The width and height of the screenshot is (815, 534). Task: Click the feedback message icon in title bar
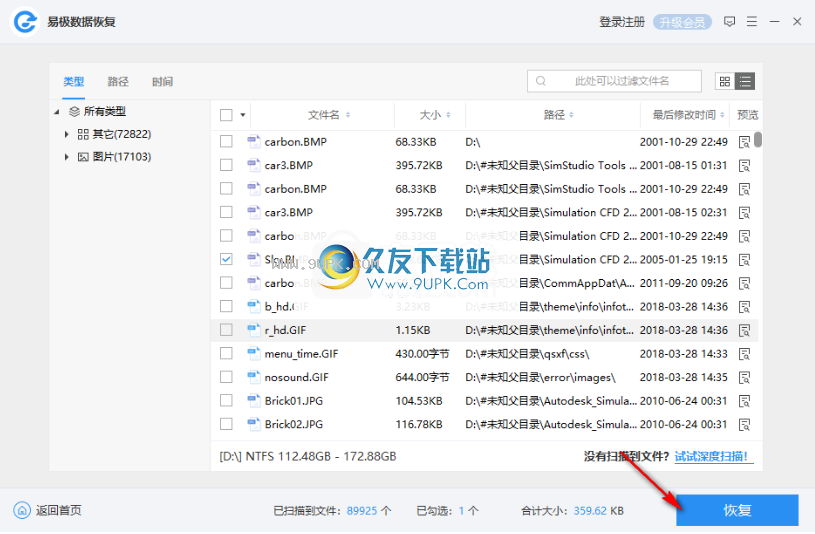(729, 22)
